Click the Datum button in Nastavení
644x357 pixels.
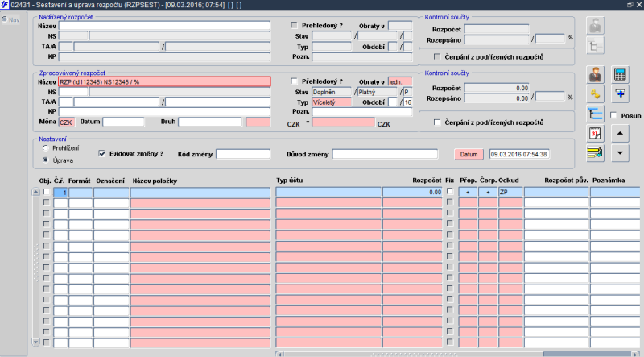[x=469, y=154]
